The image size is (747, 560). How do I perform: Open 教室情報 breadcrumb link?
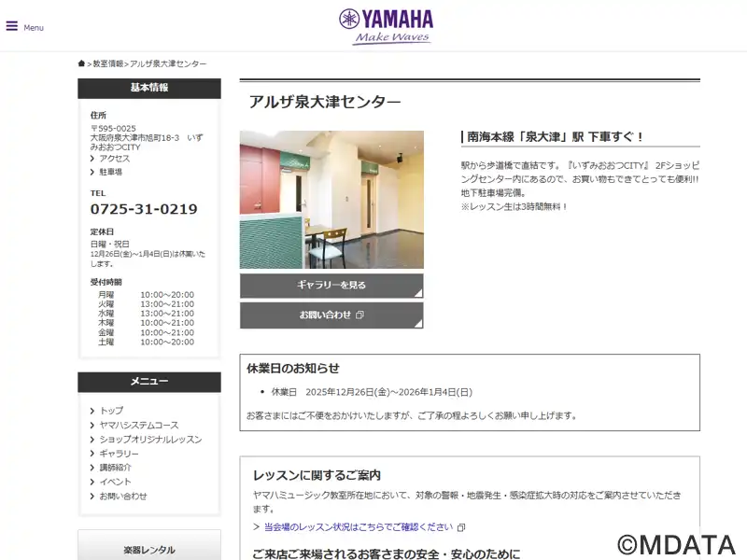tap(108, 63)
